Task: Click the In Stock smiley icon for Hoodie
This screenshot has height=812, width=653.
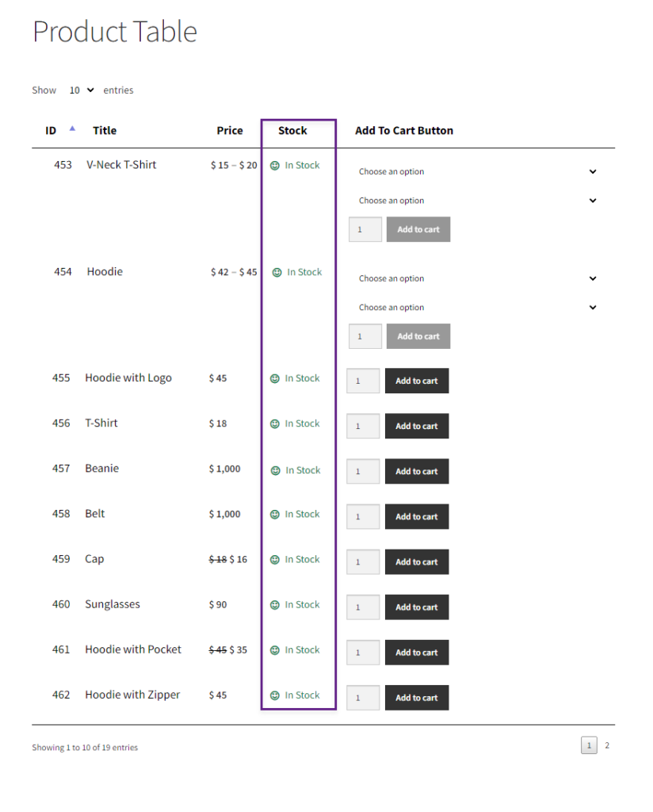Action: pos(277,273)
